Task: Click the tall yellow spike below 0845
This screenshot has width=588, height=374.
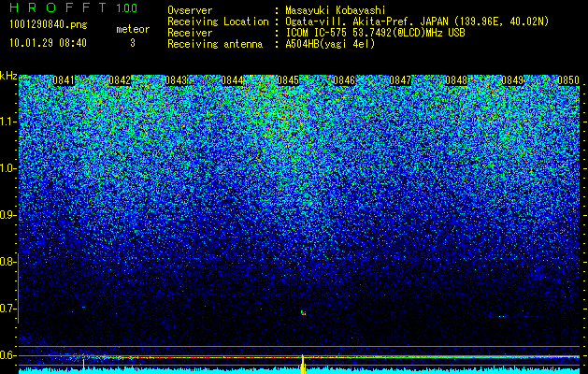Action: (303, 365)
